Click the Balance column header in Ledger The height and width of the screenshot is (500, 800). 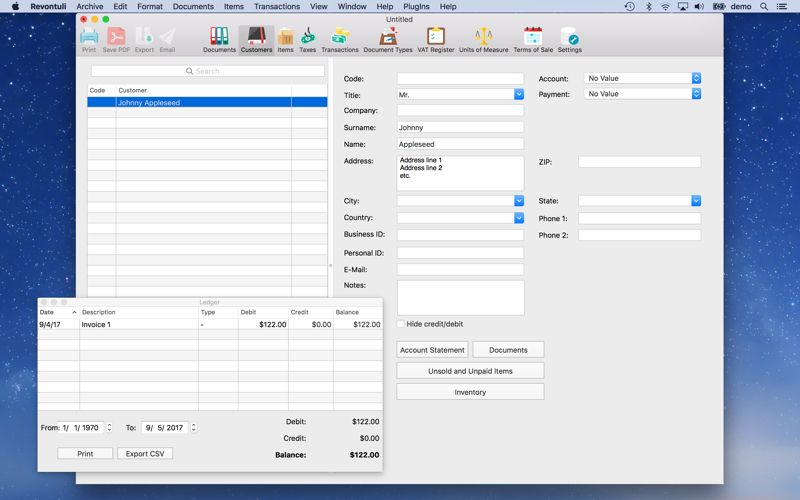click(357, 312)
